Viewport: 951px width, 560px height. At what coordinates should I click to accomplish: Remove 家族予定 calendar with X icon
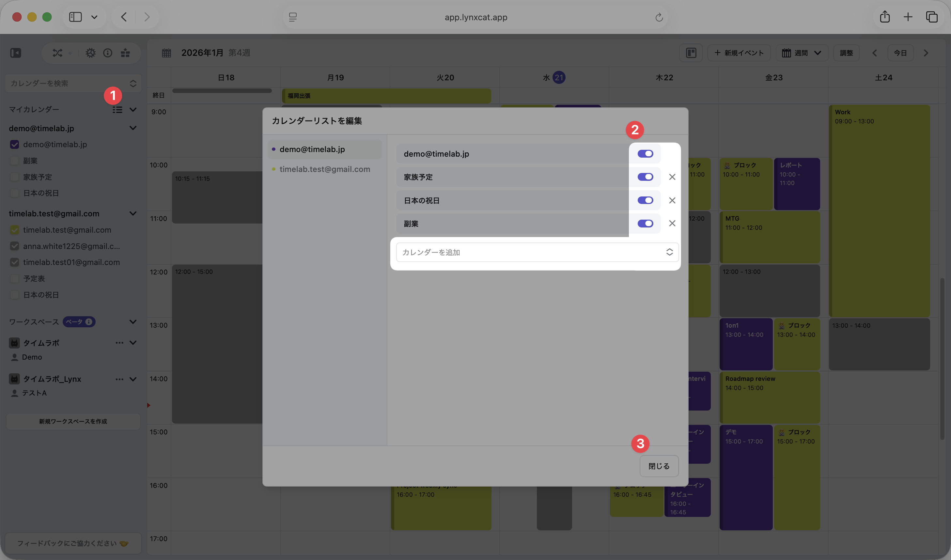(x=672, y=177)
